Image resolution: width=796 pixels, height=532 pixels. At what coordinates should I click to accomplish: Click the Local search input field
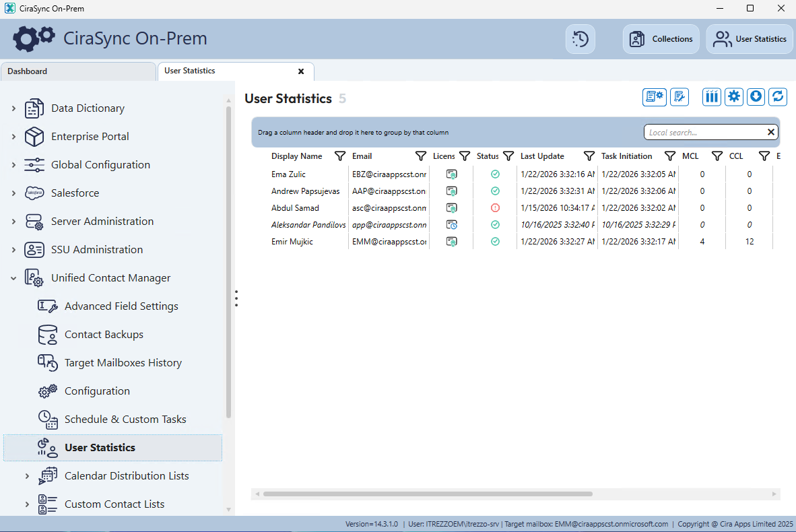pos(704,133)
